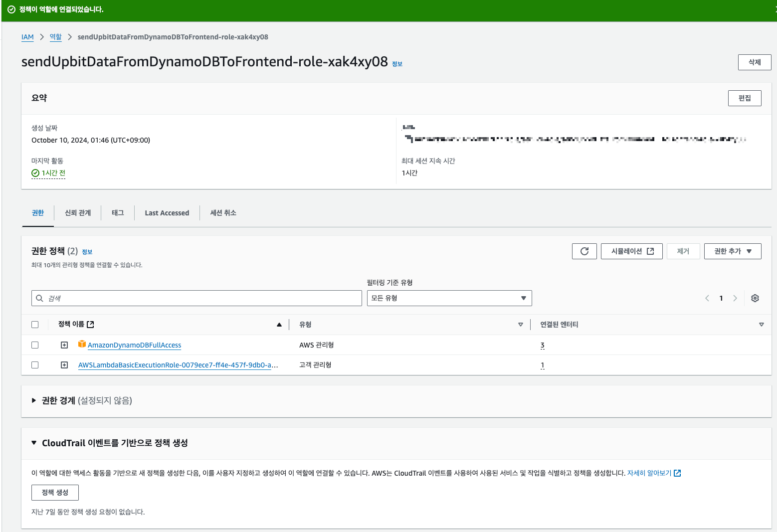Click the 제거 button
The height and width of the screenshot is (532, 777).
tap(683, 251)
